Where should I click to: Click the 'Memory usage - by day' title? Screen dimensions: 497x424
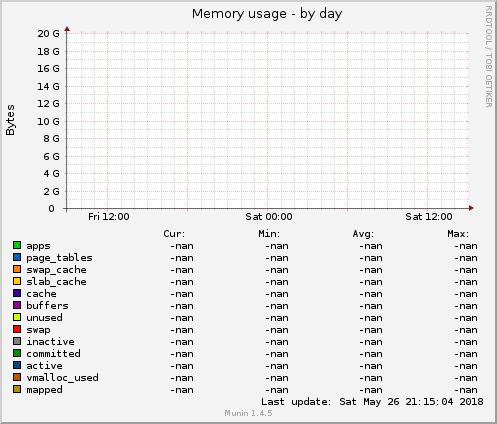click(267, 14)
